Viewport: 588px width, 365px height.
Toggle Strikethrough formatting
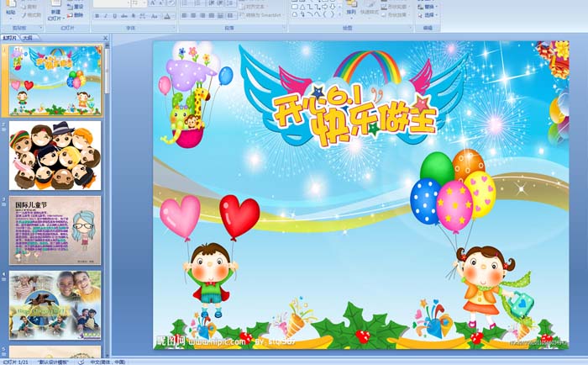(124, 16)
